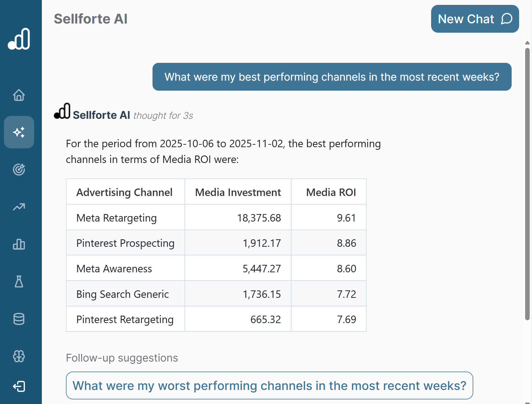Select the Media ROI column header
Viewport: 532px width, 404px height.
point(331,192)
